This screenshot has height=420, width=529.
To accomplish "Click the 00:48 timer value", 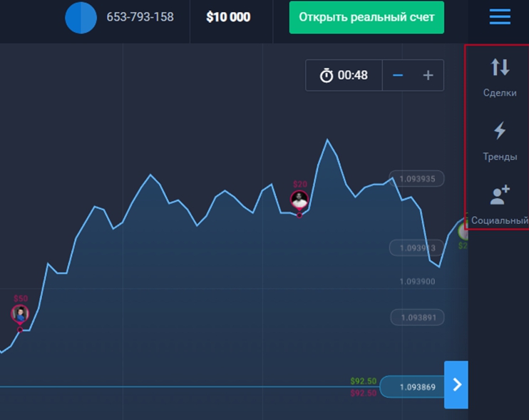I will [x=353, y=76].
